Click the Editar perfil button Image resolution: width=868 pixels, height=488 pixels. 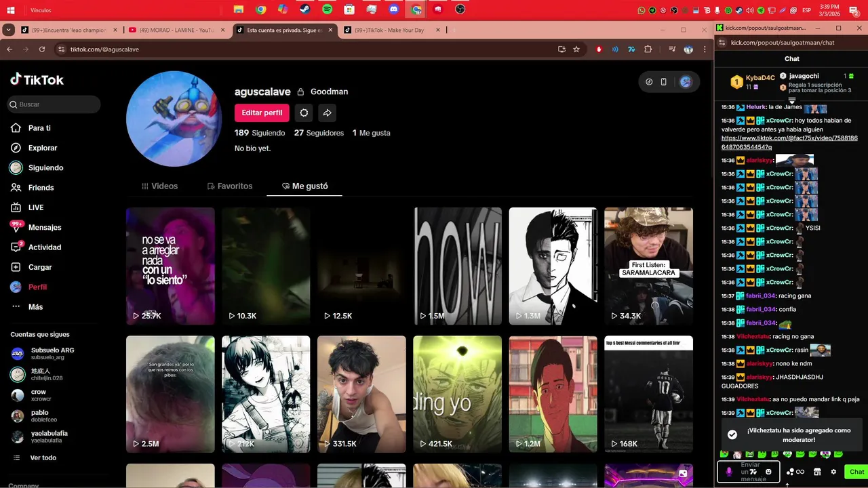coord(262,113)
